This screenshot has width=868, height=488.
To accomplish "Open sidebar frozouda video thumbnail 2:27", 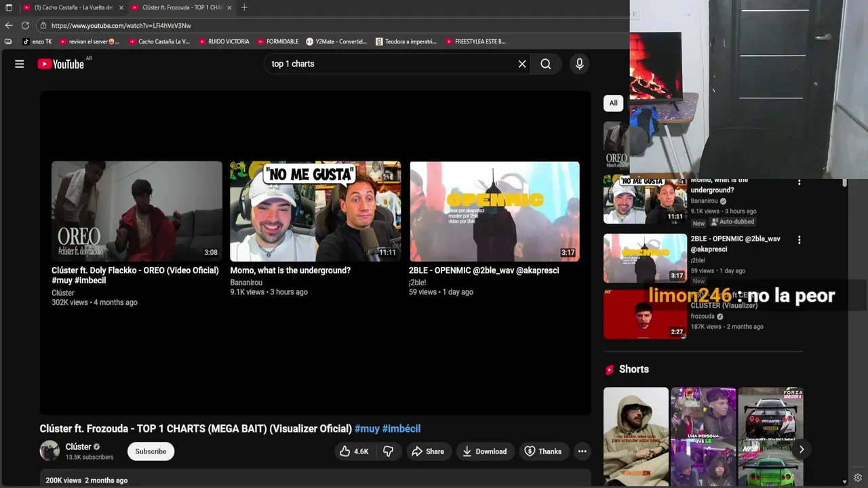I will coord(645,314).
